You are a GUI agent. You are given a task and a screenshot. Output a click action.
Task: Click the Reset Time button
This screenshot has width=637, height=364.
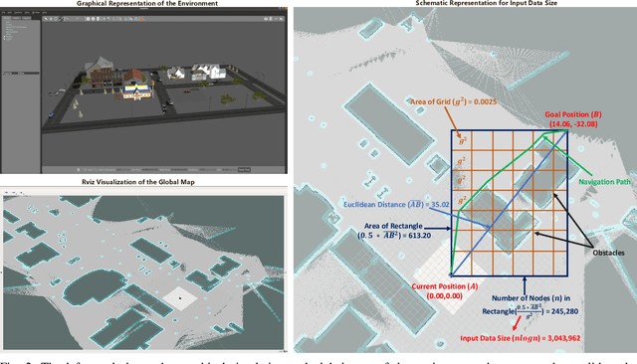pyautogui.click(x=244, y=170)
